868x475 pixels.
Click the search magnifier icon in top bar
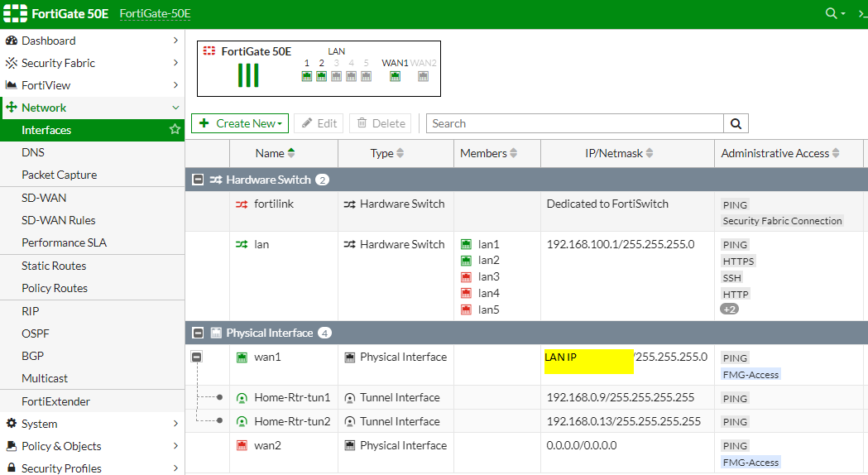(832, 13)
